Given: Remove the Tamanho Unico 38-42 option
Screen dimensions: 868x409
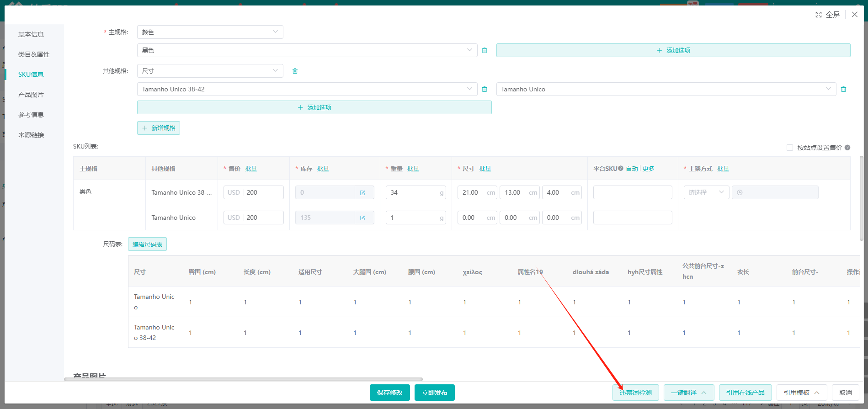Looking at the screenshot, I should tap(485, 89).
